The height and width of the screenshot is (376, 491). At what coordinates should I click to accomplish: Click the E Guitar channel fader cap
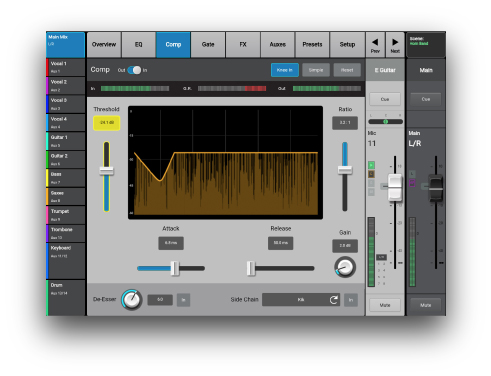[x=395, y=187]
